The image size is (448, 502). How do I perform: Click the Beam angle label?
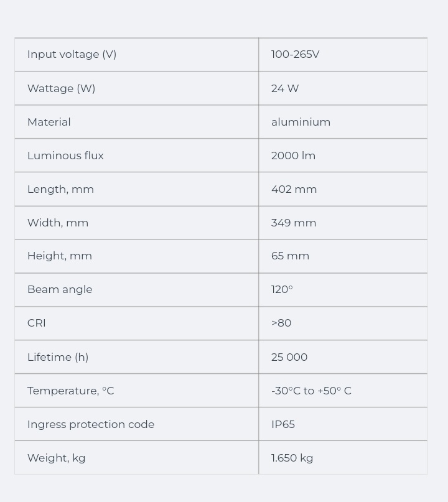[60, 289]
